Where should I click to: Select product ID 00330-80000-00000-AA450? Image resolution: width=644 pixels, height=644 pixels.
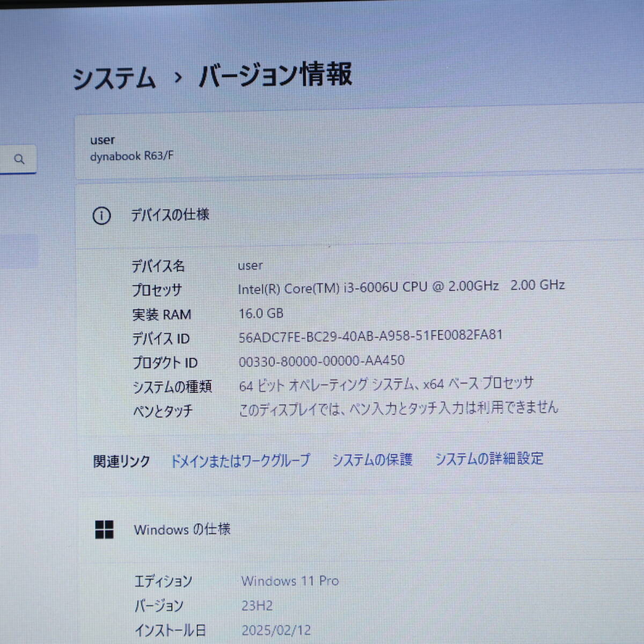321,361
